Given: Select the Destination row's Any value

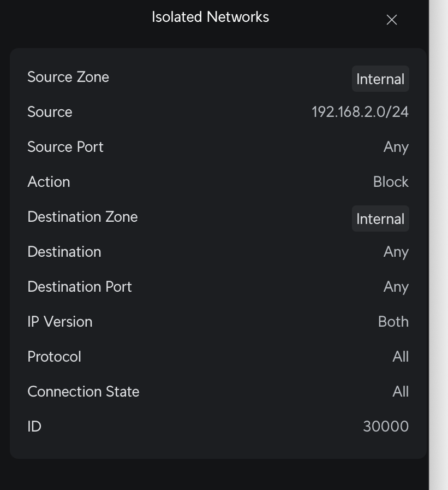Looking at the screenshot, I should [396, 252].
